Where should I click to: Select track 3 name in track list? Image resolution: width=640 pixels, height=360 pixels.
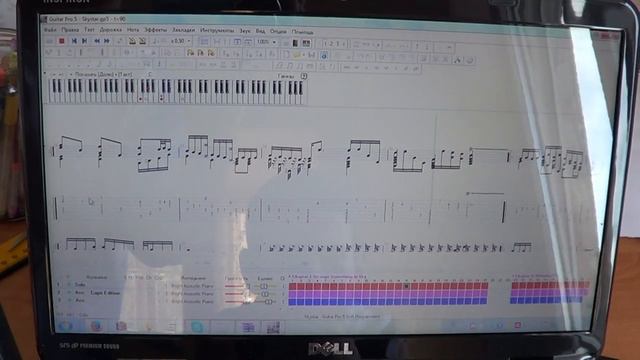pos(80,300)
